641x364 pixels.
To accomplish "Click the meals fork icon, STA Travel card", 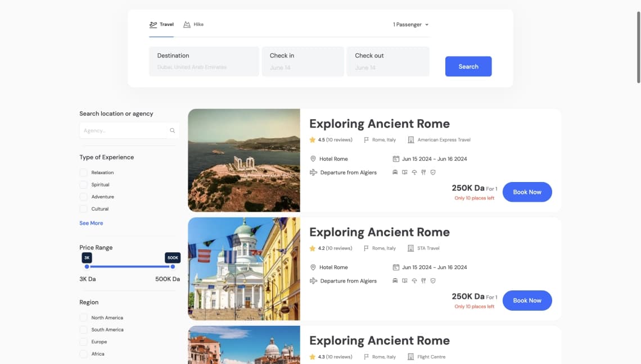I will [423, 281].
